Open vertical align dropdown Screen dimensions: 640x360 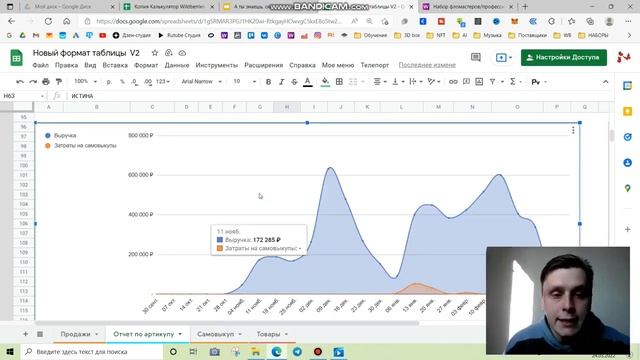[x=398, y=82]
